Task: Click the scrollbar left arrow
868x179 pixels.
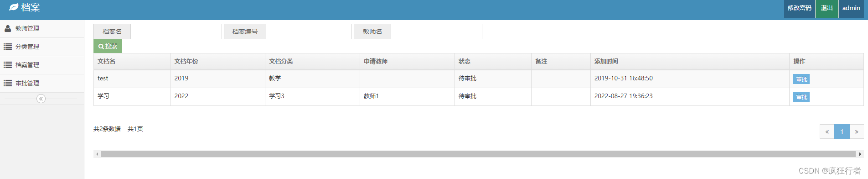Action: click(x=97, y=154)
